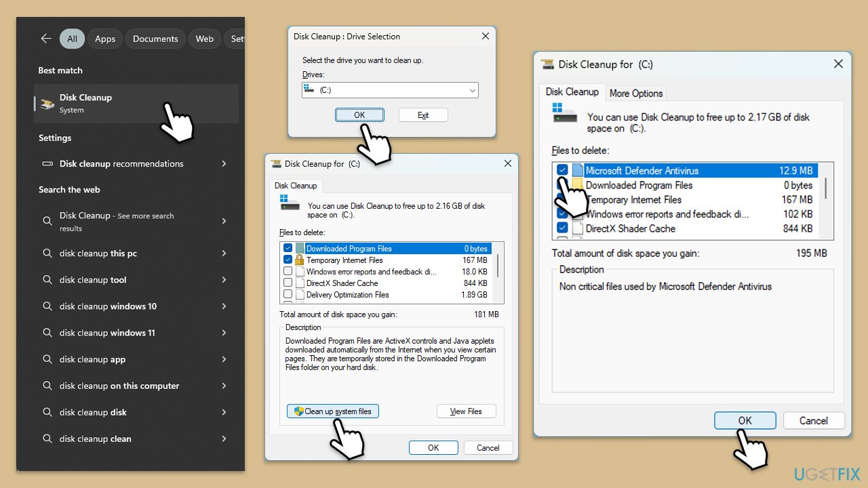Click search icon beside 'disk cleanup windows 10'
The height and width of the screenshot is (488, 868).
47,306
